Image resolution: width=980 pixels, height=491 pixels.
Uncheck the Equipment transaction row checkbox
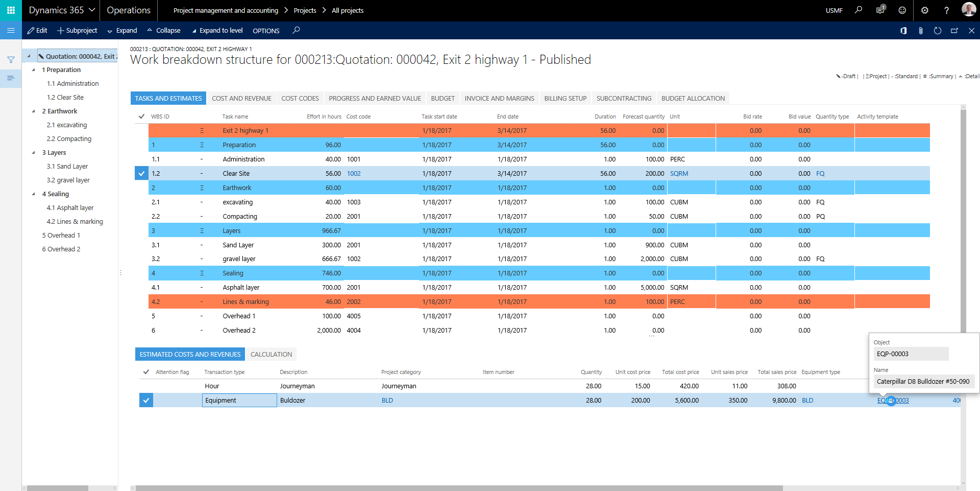click(146, 400)
